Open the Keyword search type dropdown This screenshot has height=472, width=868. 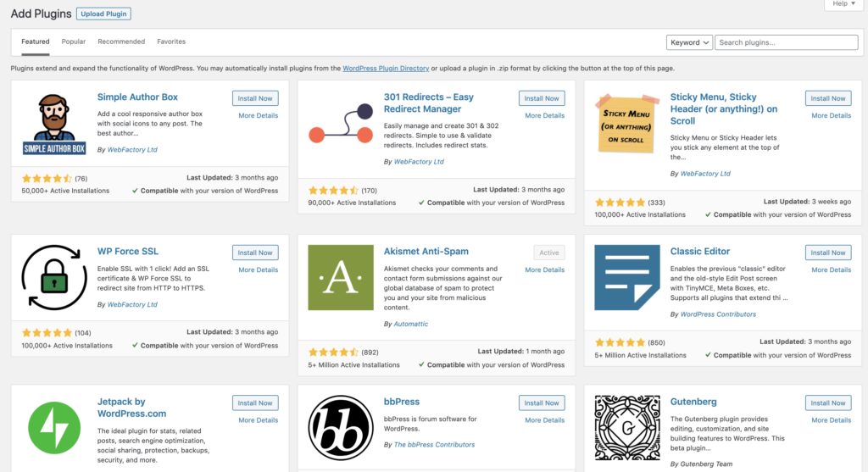pyautogui.click(x=689, y=42)
